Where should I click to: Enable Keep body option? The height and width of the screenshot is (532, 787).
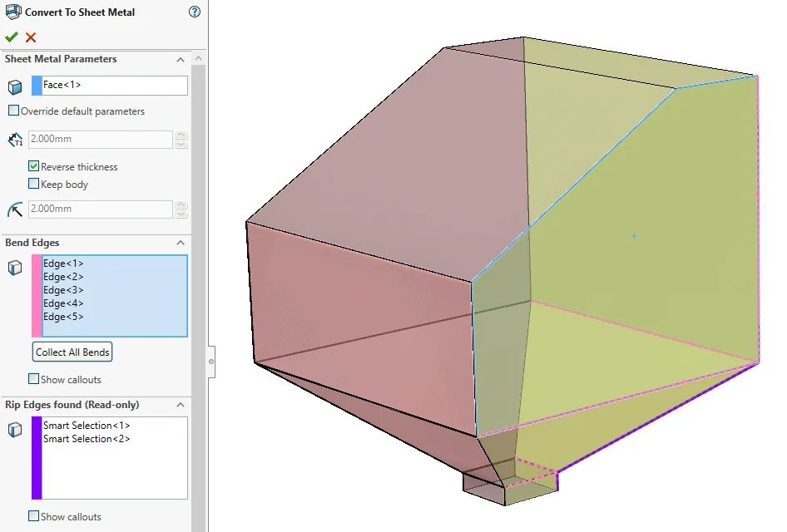[x=34, y=184]
